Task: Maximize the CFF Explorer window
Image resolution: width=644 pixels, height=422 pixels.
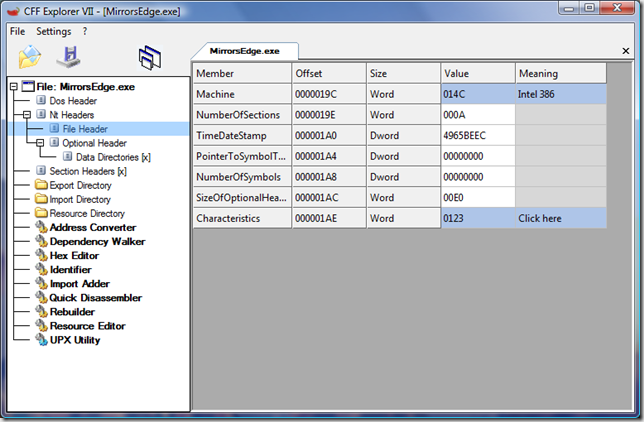Action: [589, 8]
